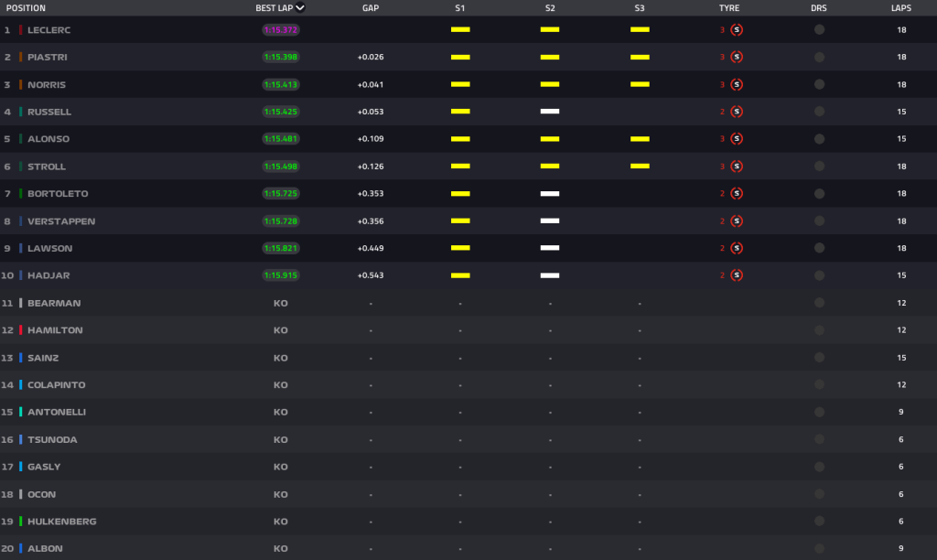Click Verstappen's soft tyre icon

point(737,221)
